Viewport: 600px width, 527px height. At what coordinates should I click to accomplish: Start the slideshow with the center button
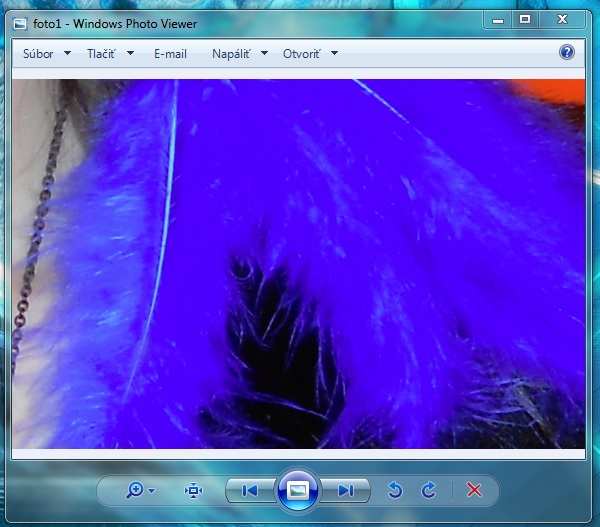pos(297,490)
